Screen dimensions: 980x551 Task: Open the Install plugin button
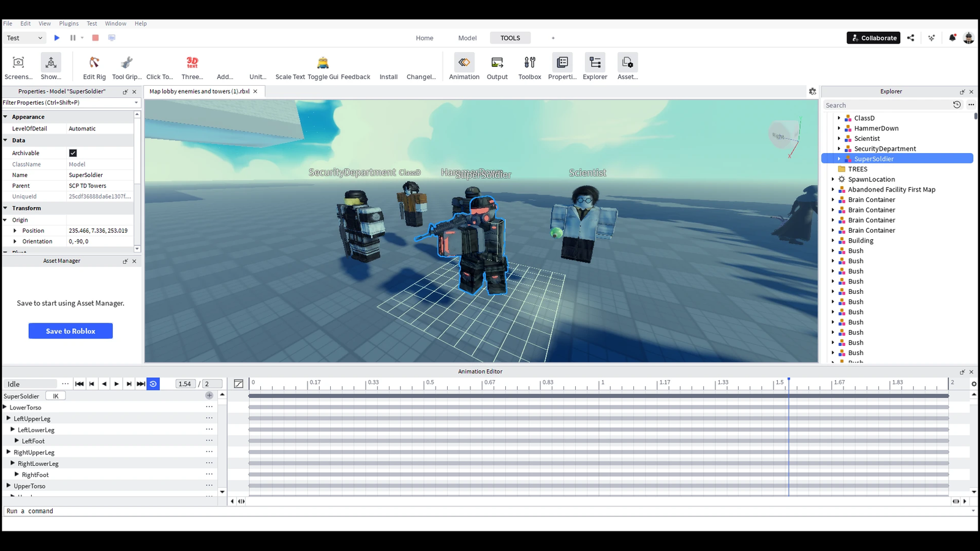(388, 77)
